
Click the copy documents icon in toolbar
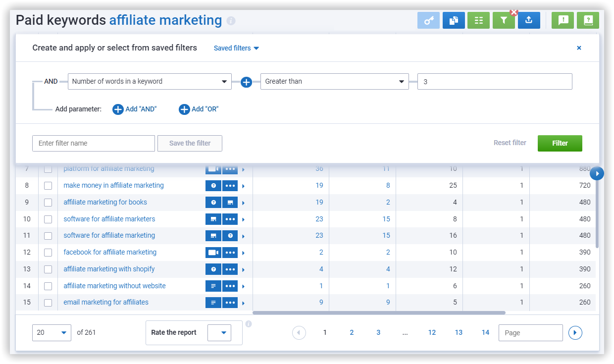coord(454,20)
